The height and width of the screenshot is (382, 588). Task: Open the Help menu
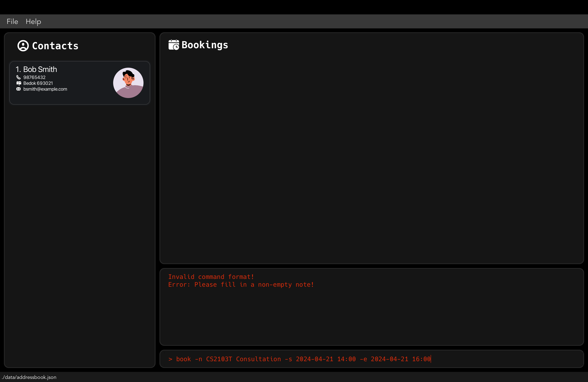click(x=33, y=22)
